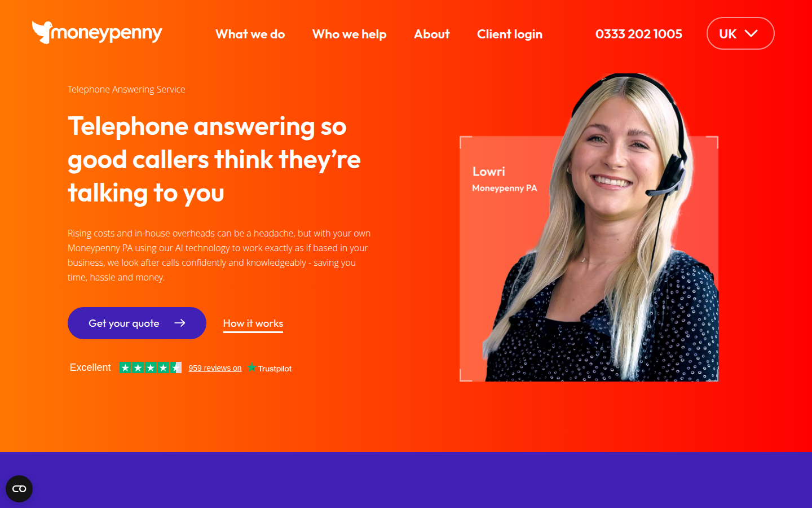The image size is (812, 508).
Task: Click the Lowri Moneypenny PA caption
Action: click(x=504, y=179)
